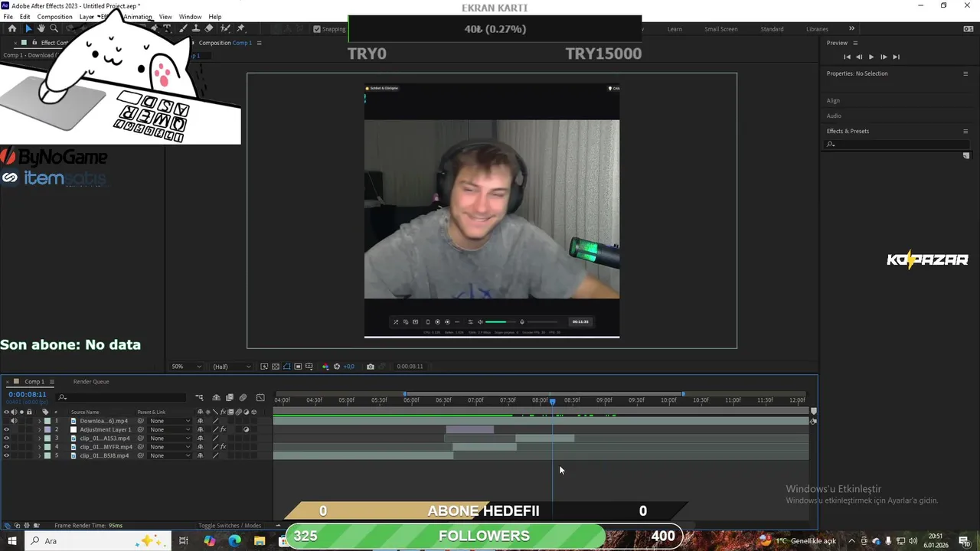980x551 pixels.
Task: Open the Parent dropdown for Adjustment Layer 1
Action: coord(170,429)
